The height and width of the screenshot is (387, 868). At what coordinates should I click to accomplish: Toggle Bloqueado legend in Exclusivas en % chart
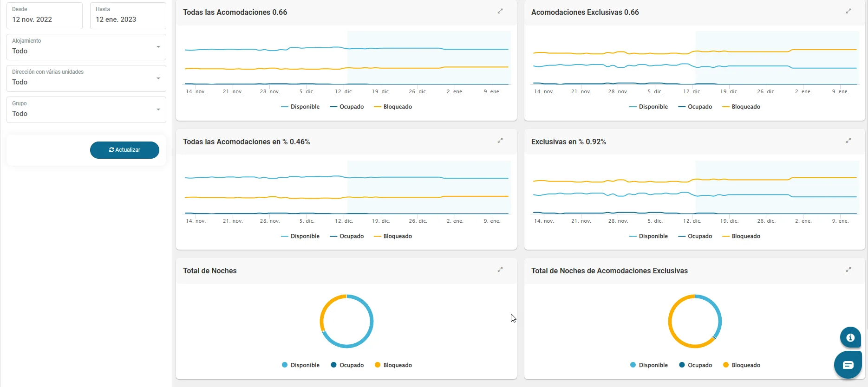coord(741,236)
